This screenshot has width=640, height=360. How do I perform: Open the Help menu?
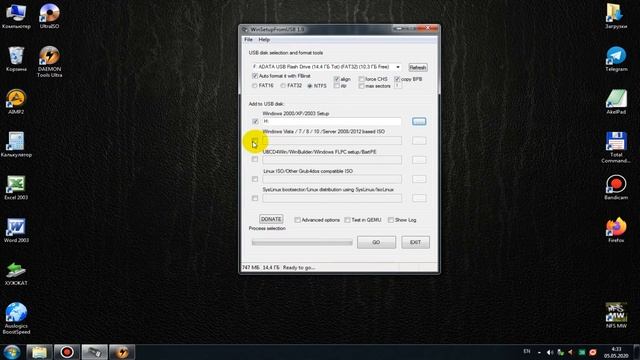[264, 40]
